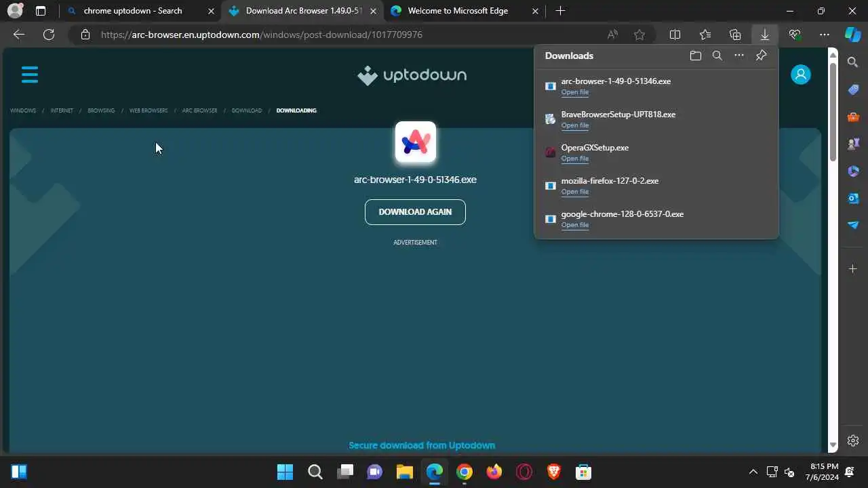Open file link for mozilla-firefox-127-0-2.exe
The width and height of the screenshot is (868, 488).
point(575,192)
